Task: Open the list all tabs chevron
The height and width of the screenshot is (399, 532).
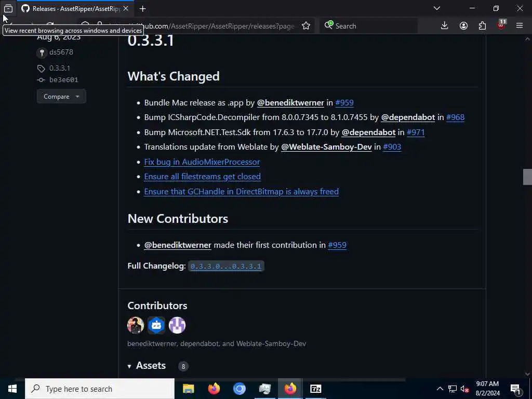Action: click(x=436, y=8)
